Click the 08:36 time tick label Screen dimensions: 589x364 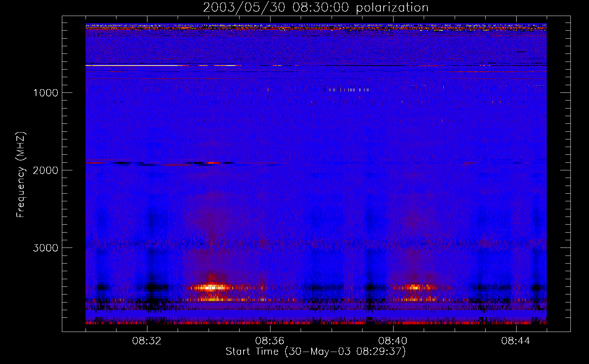pos(270,341)
